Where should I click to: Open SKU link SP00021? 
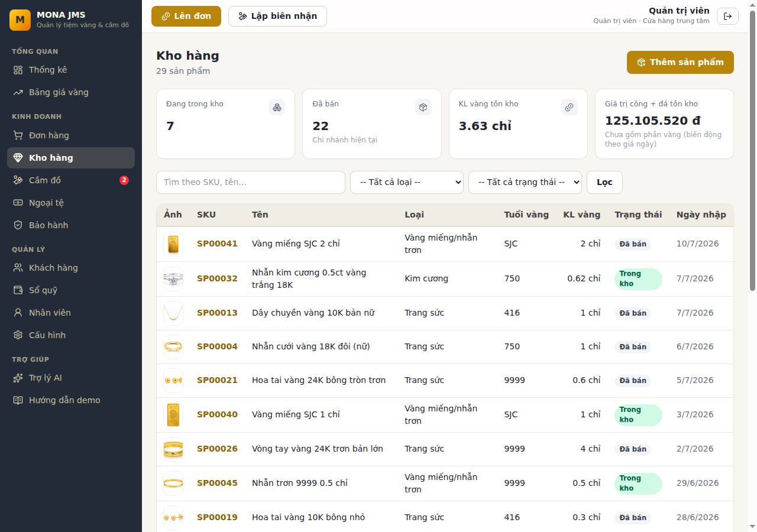point(217,380)
